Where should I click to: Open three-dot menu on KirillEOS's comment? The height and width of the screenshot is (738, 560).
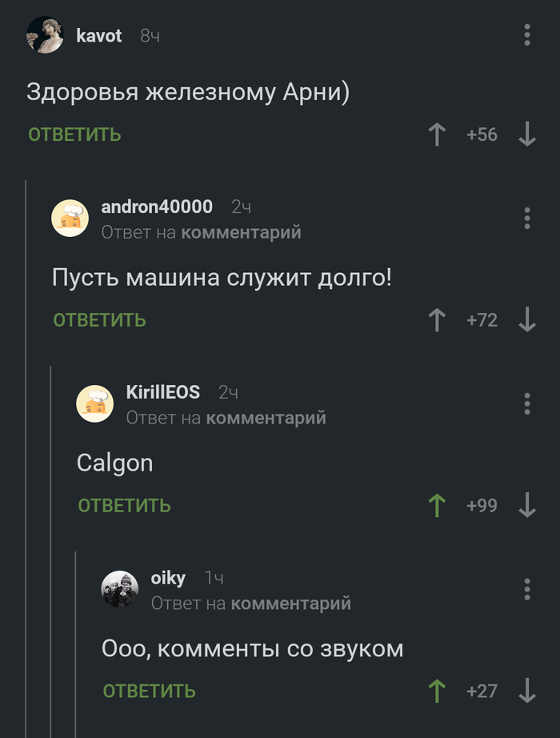[527, 404]
